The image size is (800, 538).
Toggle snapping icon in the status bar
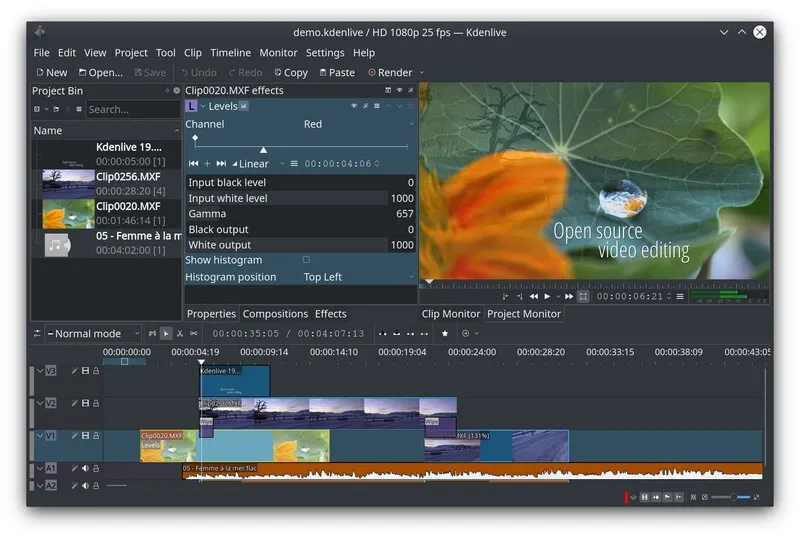(x=679, y=497)
